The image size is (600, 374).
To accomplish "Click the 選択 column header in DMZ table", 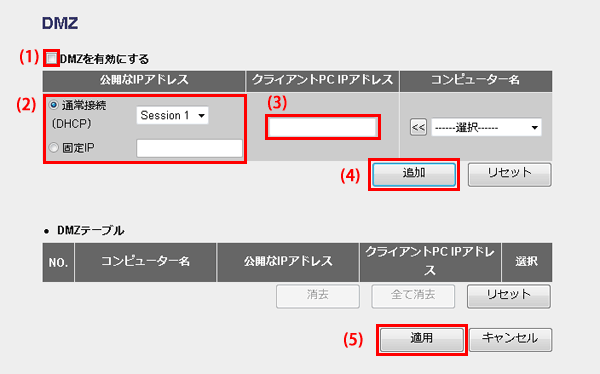I will point(527,262).
